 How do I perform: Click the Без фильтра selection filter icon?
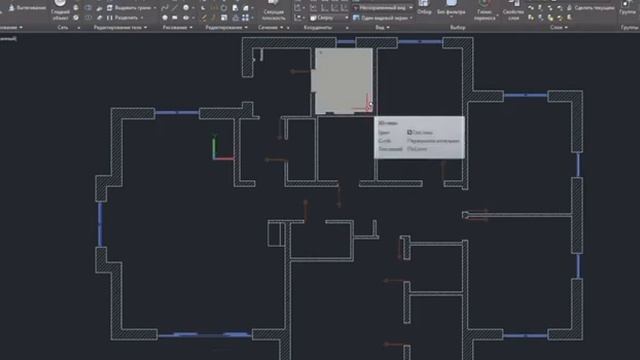coord(451,3)
